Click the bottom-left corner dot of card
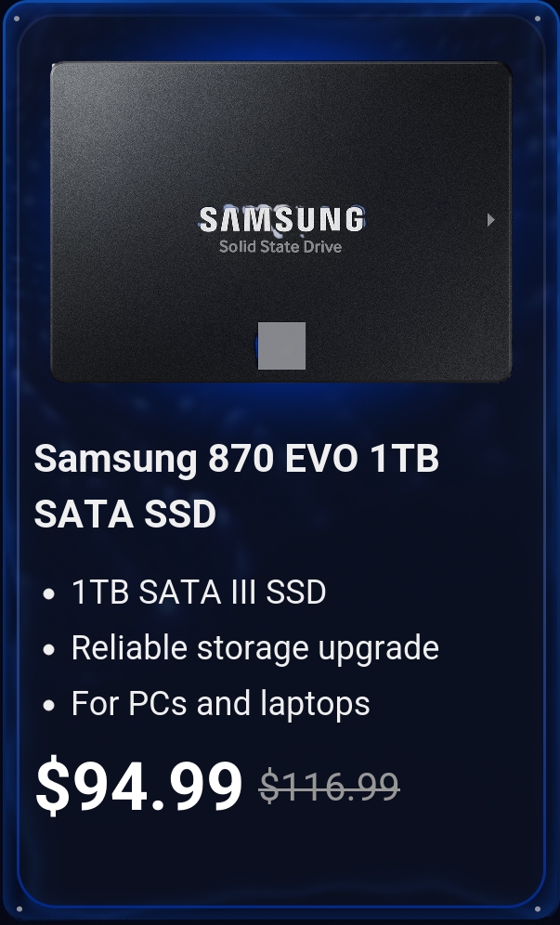 [x=19, y=909]
